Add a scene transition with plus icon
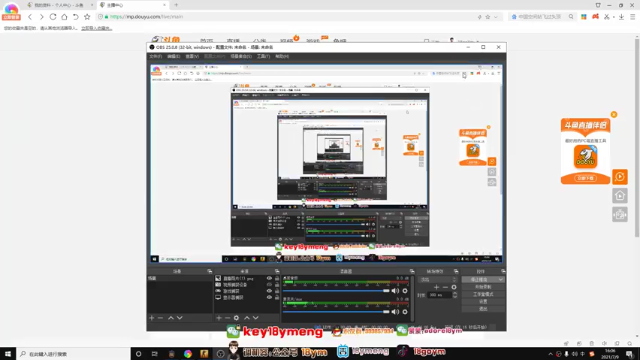This screenshot has width=640, height=360. 436,287
